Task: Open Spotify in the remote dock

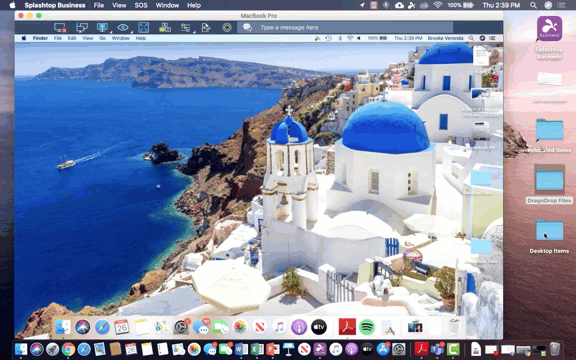Action: click(x=367, y=327)
